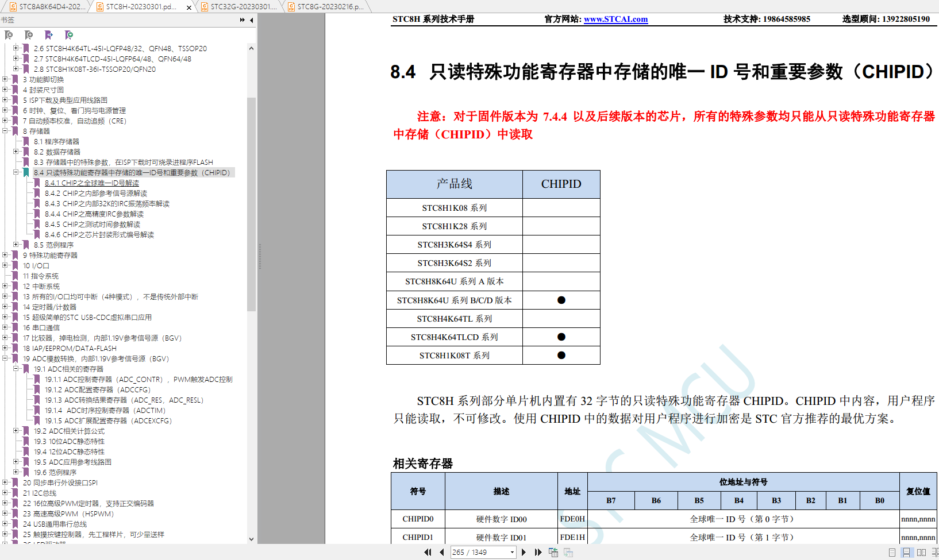Open bookmark 8.4.6 CHIP之芯片封装形式编号解读
This screenshot has height=560, width=939.
click(99, 235)
